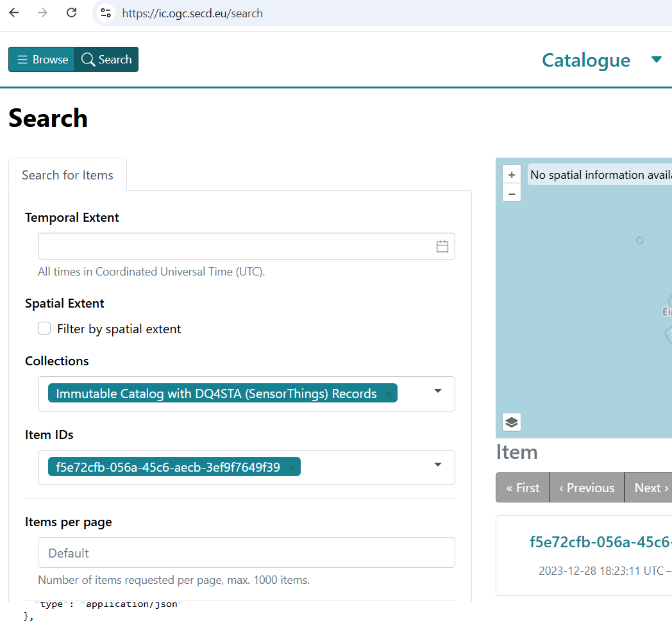
Task: Click the browser back arrow
Action: tap(14, 13)
